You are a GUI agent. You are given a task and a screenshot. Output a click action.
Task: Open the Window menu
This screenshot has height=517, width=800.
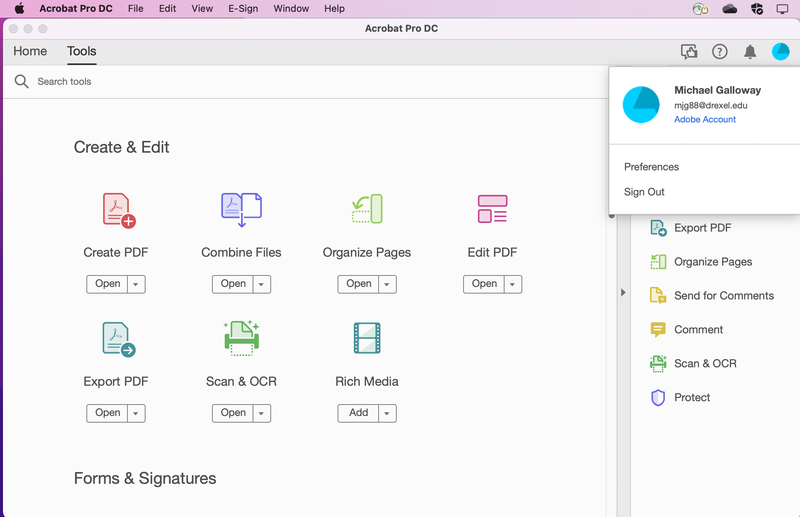(x=291, y=9)
